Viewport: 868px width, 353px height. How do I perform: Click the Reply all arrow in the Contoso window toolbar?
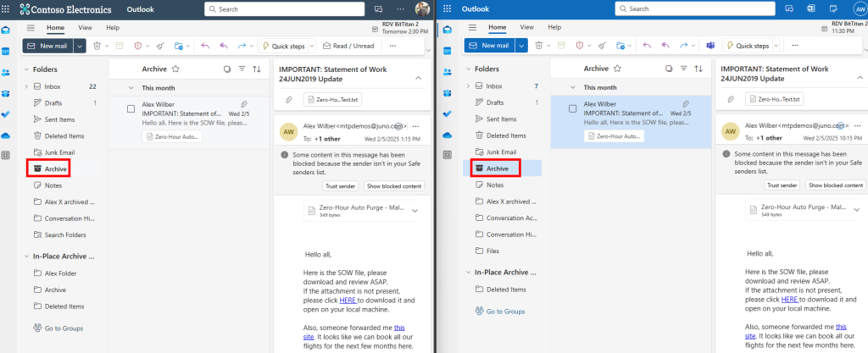pos(224,46)
